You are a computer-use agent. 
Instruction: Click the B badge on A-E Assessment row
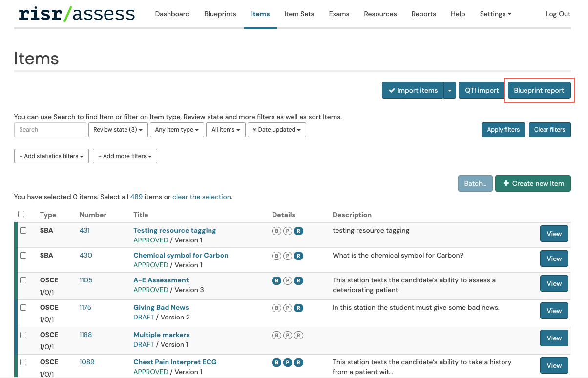tap(276, 280)
